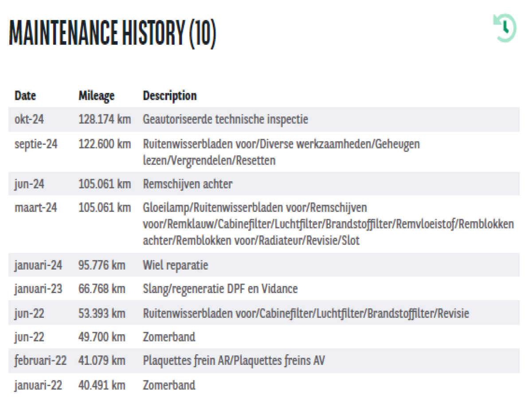532x399 pixels.
Task: Click the 122.600 km mileage value
Action: (x=105, y=144)
